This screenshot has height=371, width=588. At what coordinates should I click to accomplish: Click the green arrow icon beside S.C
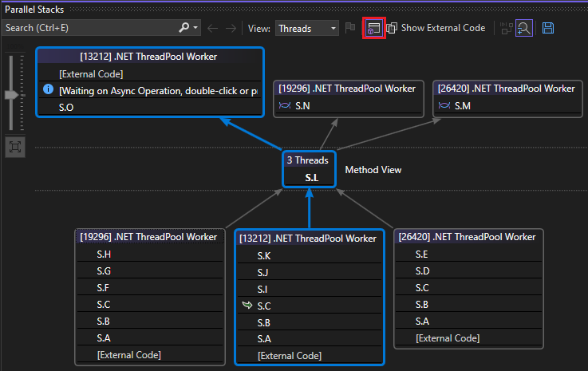247,305
